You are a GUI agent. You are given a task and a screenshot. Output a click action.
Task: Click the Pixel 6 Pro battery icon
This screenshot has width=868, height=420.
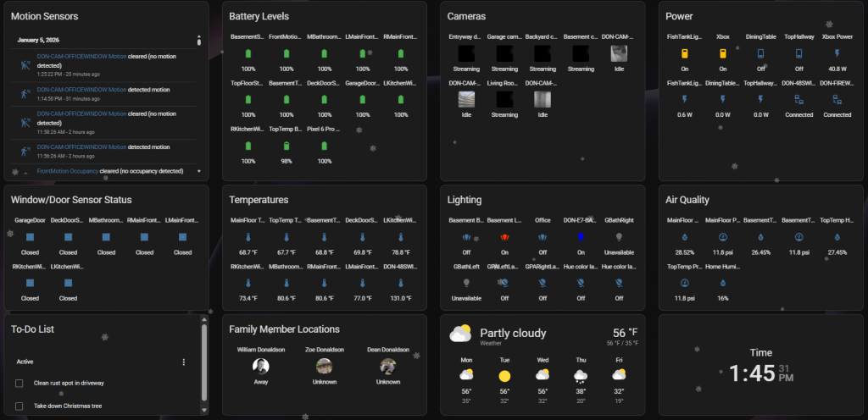tap(324, 146)
